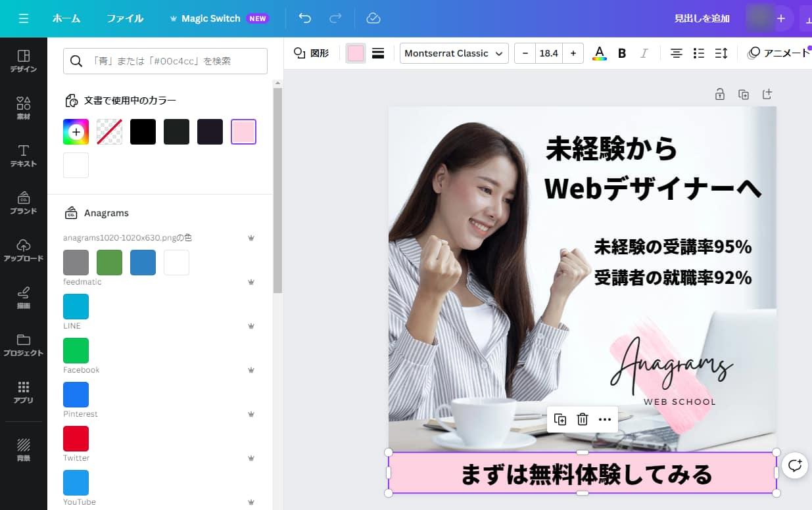Click the lock page icon above canvas
Screen dimensions: 812x510
pyautogui.click(x=720, y=95)
